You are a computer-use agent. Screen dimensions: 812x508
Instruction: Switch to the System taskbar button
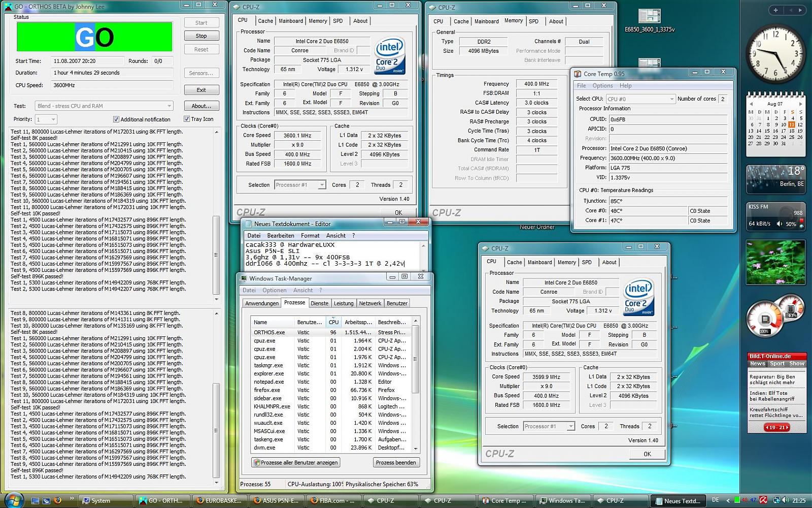[106, 500]
